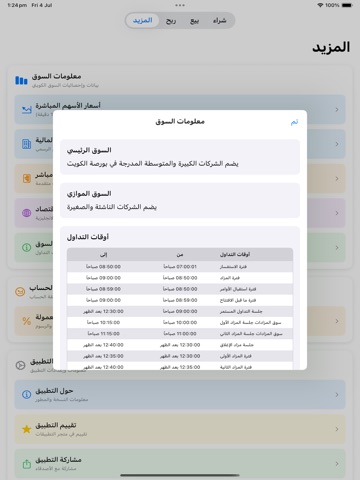The height and width of the screenshot is (480, 360).
Task: Tap the three-dots multitasking indicator at top
Action: point(180,5)
